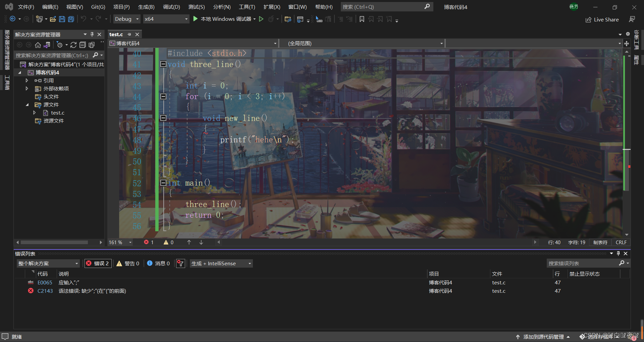Collapse all nodes in Solution Explorer
The image size is (644, 342).
coord(83,45)
